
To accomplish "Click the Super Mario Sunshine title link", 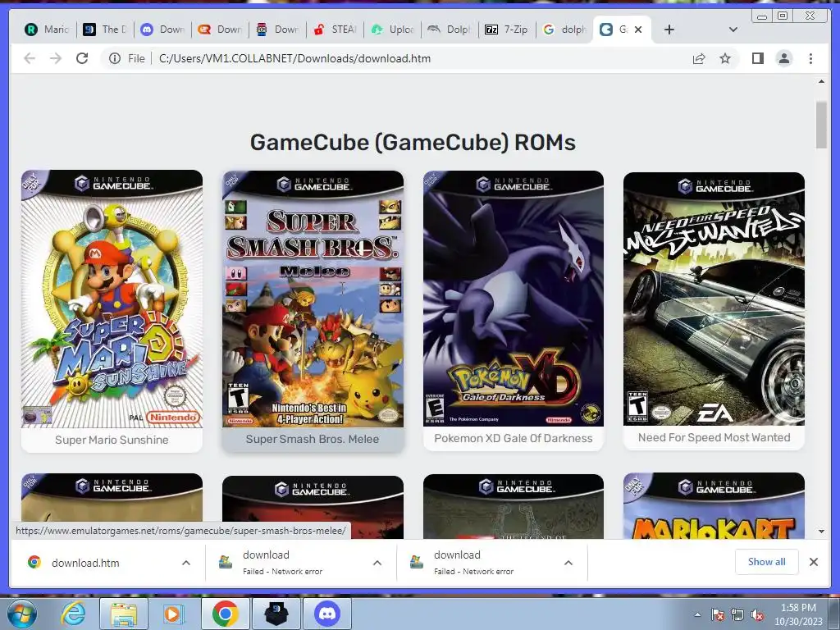I will tap(112, 440).
